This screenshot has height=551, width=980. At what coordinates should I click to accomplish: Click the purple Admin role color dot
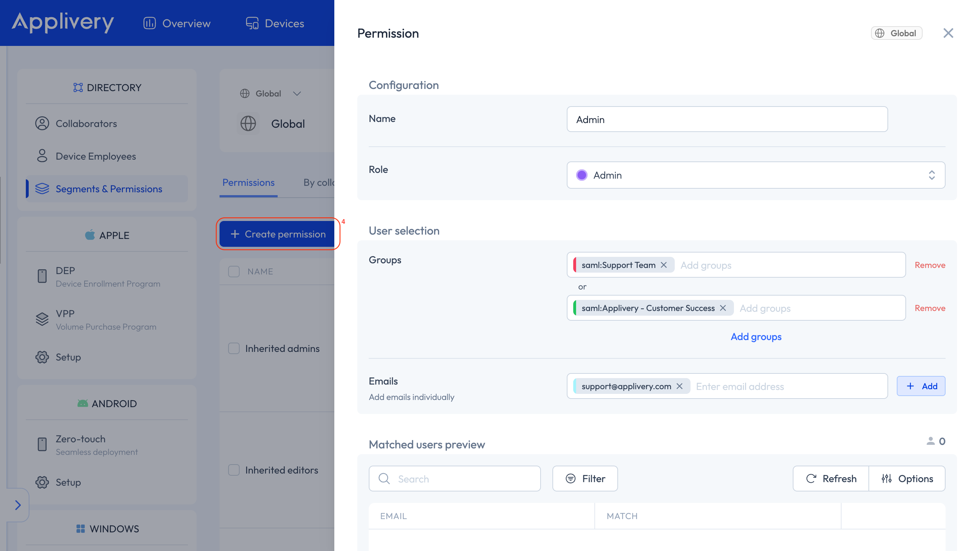point(581,175)
